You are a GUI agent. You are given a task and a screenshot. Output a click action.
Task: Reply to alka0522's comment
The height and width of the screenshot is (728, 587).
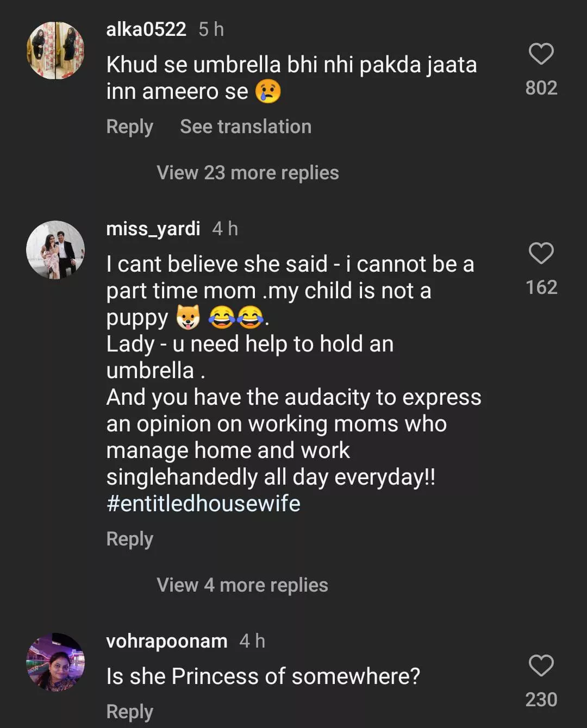pyautogui.click(x=129, y=127)
